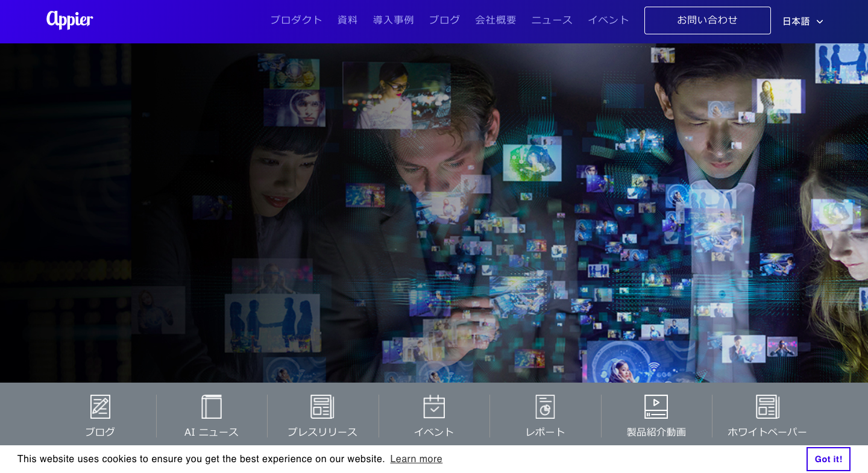Open ブログ from the top menu
This screenshot has height=473, width=868.
[444, 20]
